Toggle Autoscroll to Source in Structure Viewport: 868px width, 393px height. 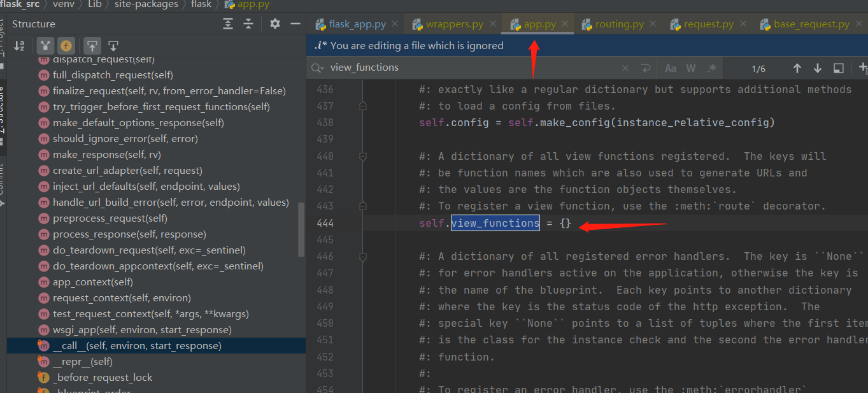[93, 46]
